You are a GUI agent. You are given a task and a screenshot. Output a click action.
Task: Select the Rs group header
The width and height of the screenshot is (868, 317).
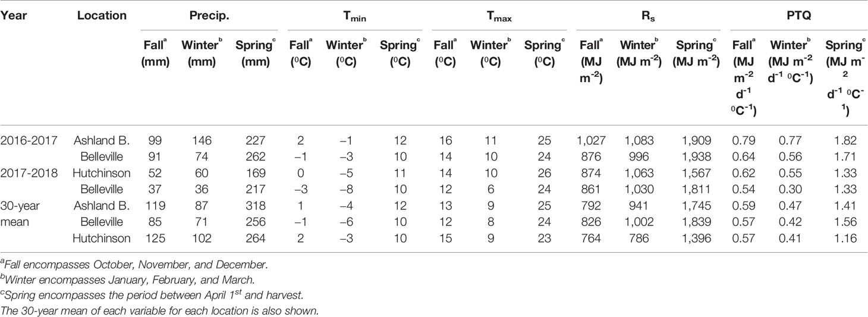[647, 17]
